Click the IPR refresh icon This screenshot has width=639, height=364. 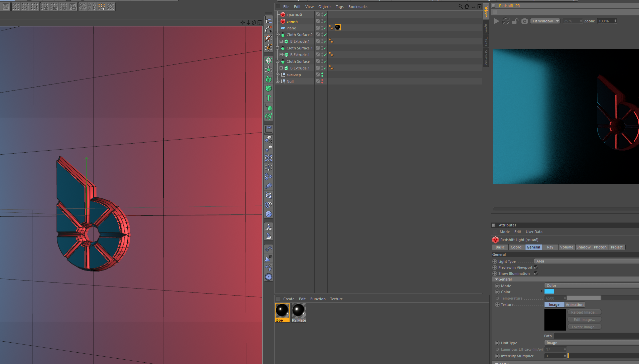(x=506, y=21)
